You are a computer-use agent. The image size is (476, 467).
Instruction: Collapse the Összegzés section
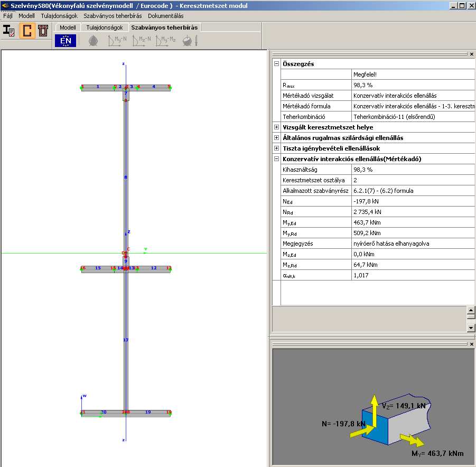click(x=276, y=64)
